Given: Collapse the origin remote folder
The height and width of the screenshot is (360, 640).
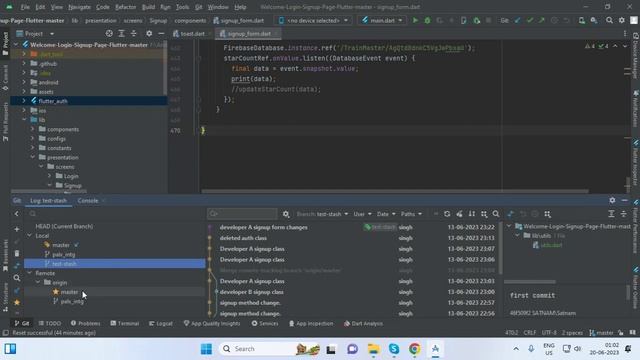Looking at the screenshot, I should point(38,282).
